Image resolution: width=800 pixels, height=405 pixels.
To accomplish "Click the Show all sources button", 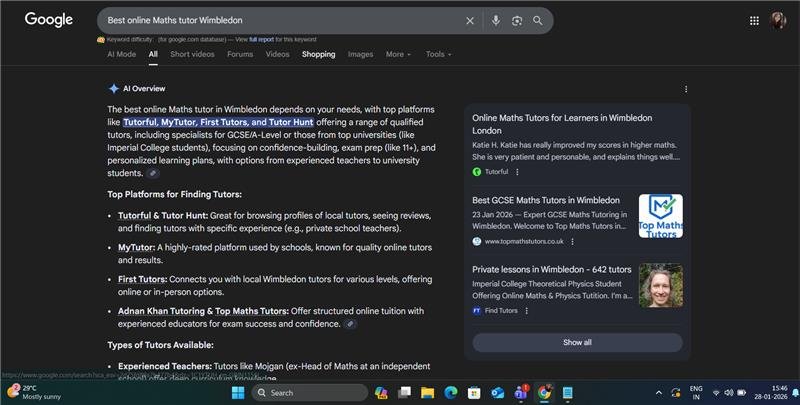I will tap(577, 342).
